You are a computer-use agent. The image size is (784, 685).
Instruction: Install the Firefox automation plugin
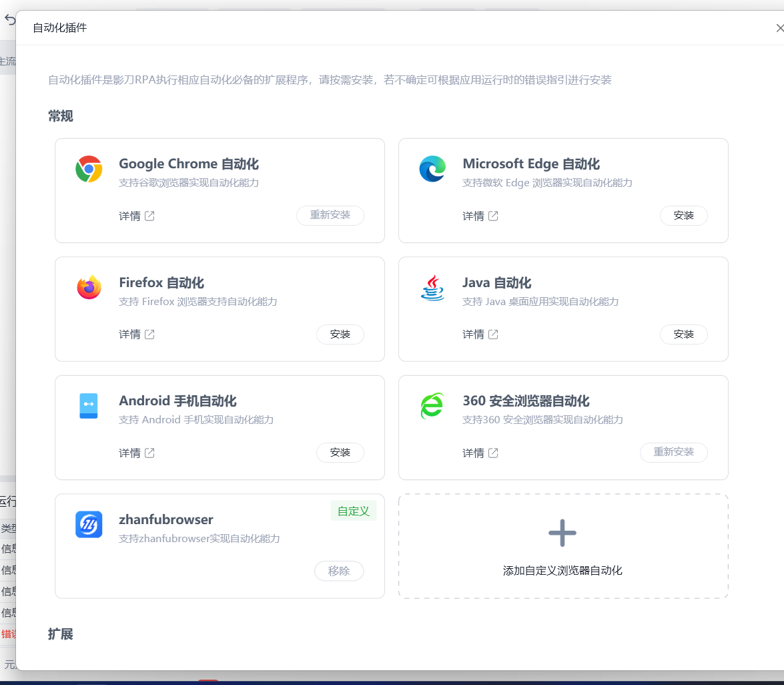(340, 334)
